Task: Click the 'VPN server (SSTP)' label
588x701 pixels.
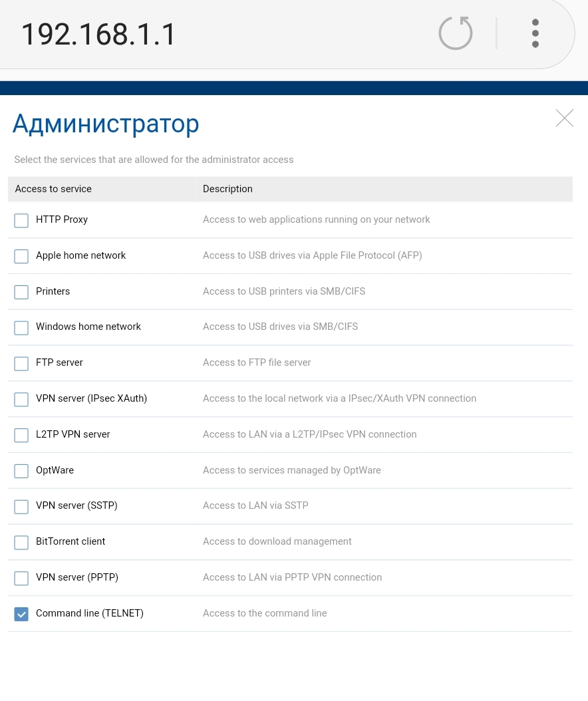Action: (76, 505)
